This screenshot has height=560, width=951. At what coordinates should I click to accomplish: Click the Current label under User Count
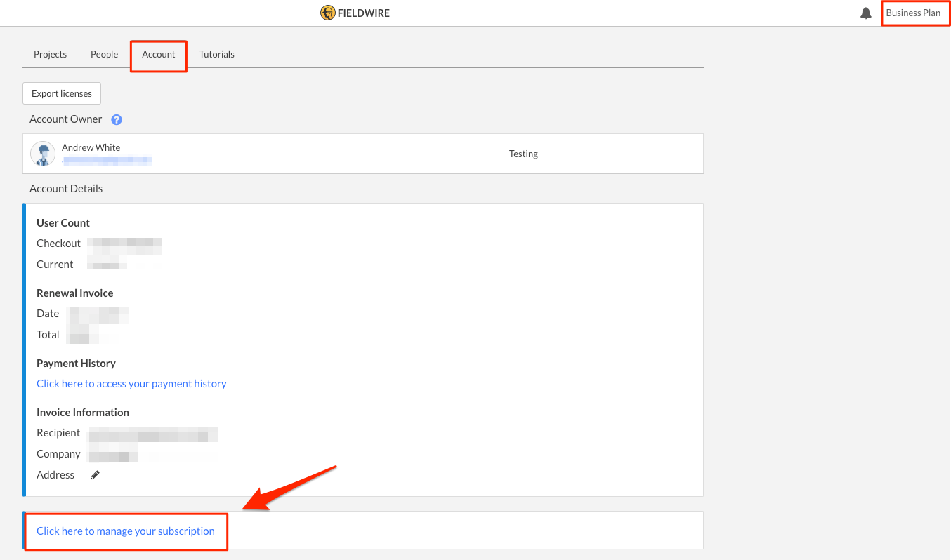(55, 265)
